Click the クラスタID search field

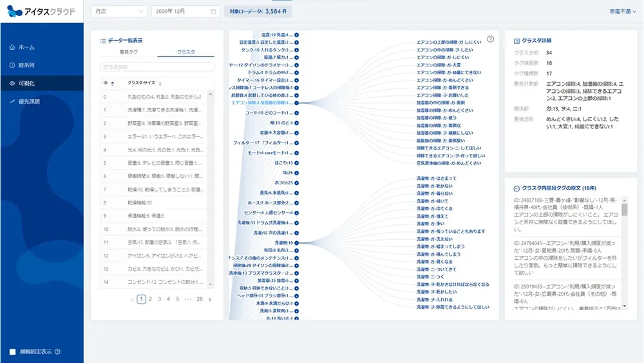coord(157,66)
